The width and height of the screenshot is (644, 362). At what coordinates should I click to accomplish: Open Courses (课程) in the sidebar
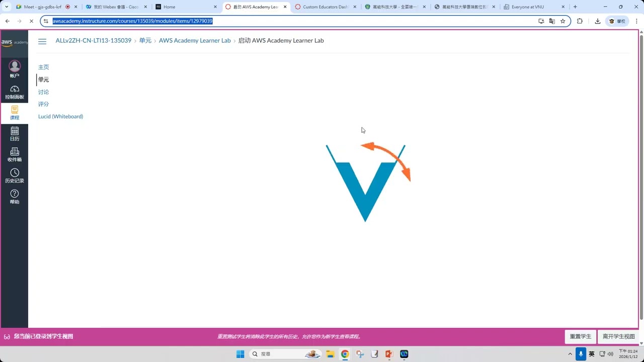pyautogui.click(x=15, y=113)
